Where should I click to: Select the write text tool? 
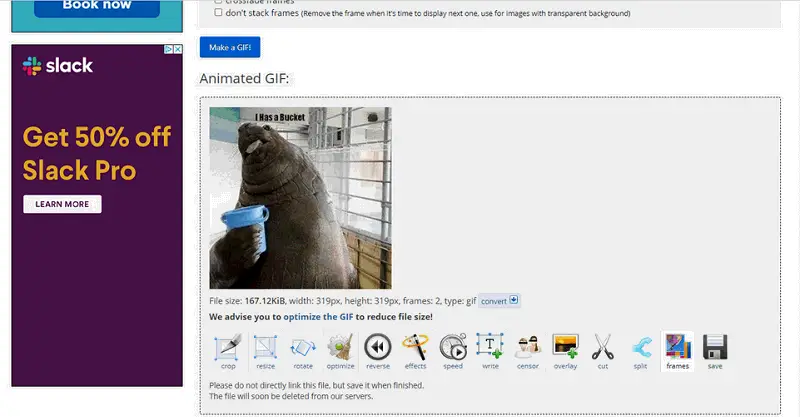coord(490,352)
